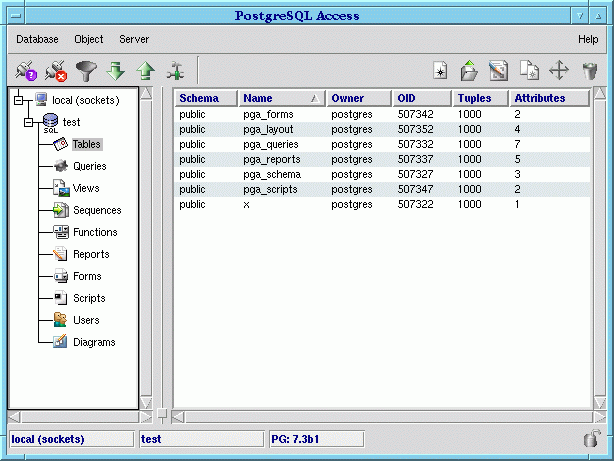The image size is (614, 461).
Task: Click the table list horizontal scrollbar
Action: pyautogui.click(x=380, y=415)
